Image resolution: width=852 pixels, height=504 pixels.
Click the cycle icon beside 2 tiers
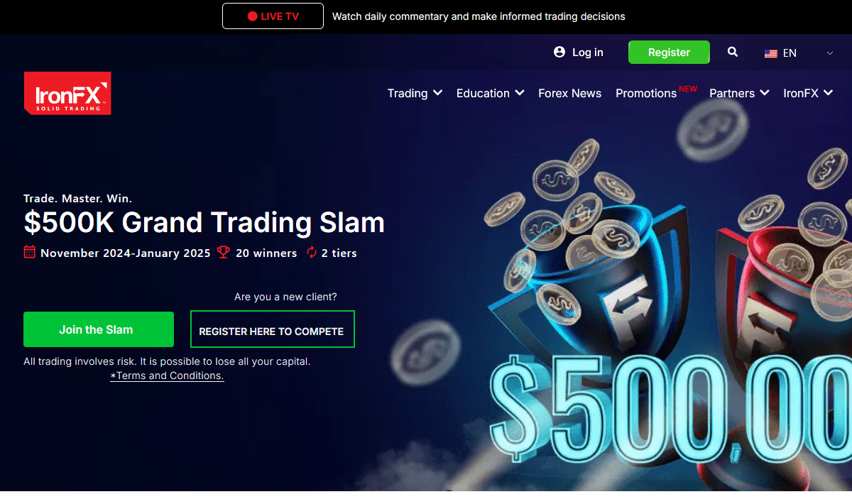pos(312,252)
